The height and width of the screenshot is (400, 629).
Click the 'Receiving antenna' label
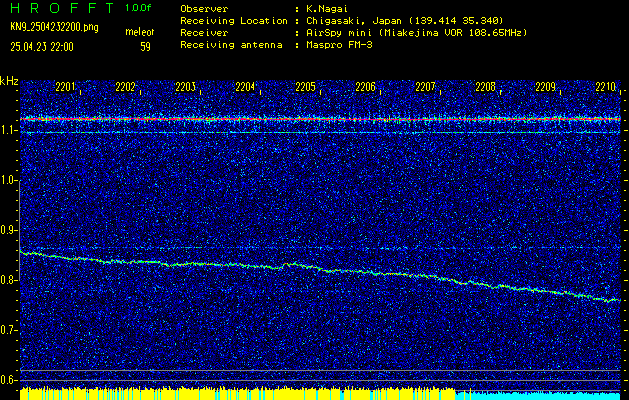pos(231,45)
